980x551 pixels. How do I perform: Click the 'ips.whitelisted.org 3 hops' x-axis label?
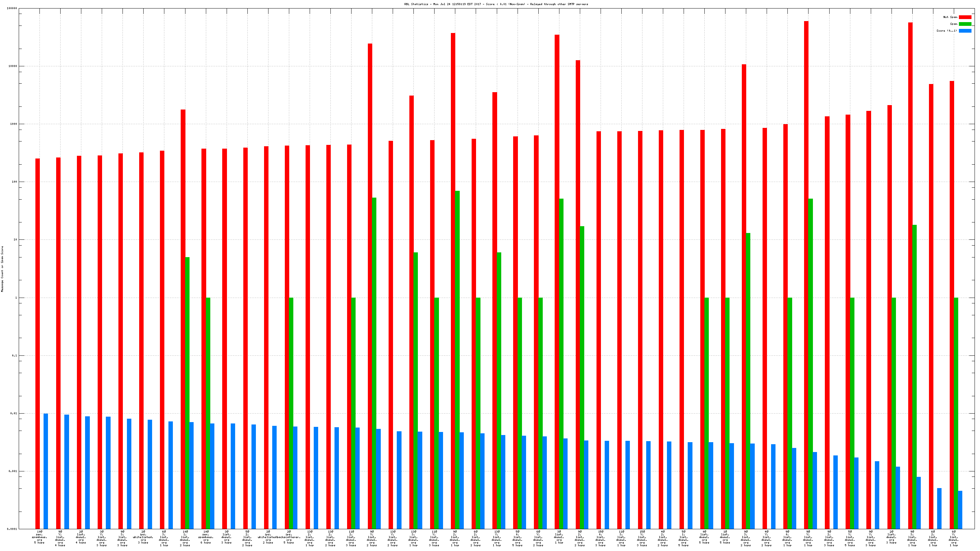coord(143,537)
